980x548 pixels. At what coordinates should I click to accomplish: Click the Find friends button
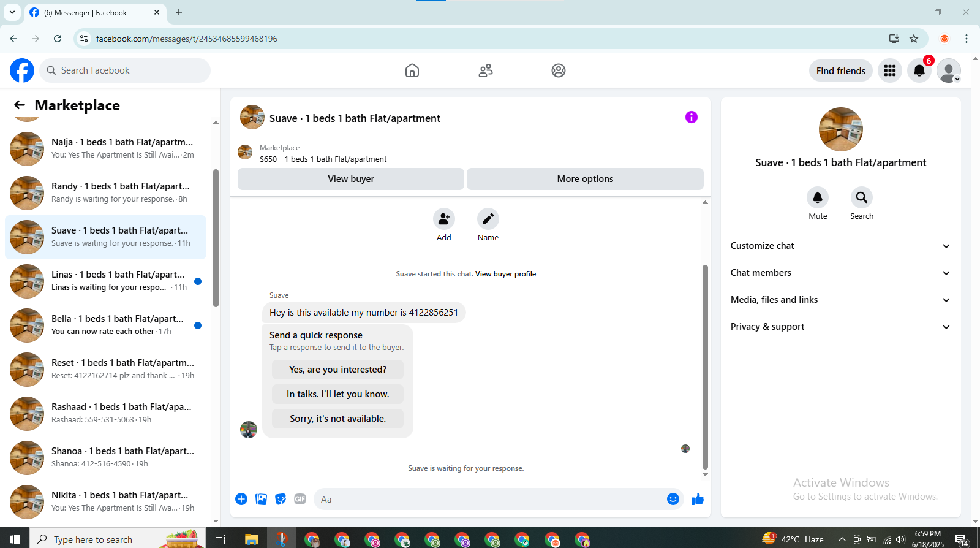(x=841, y=70)
